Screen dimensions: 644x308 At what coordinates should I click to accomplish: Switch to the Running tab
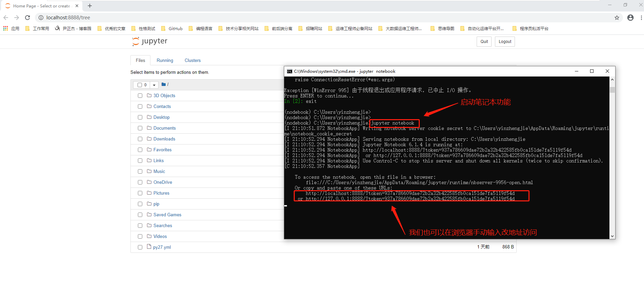point(165,60)
